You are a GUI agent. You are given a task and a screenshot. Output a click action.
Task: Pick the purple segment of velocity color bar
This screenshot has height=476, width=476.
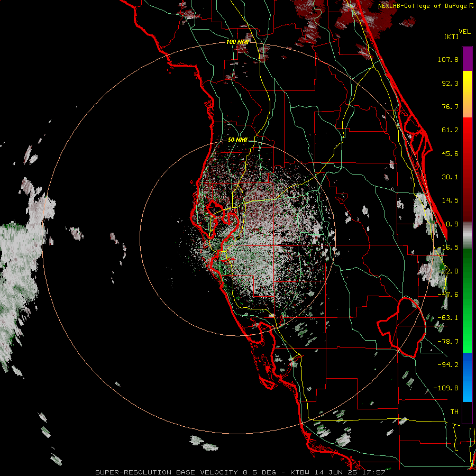[467, 59]
